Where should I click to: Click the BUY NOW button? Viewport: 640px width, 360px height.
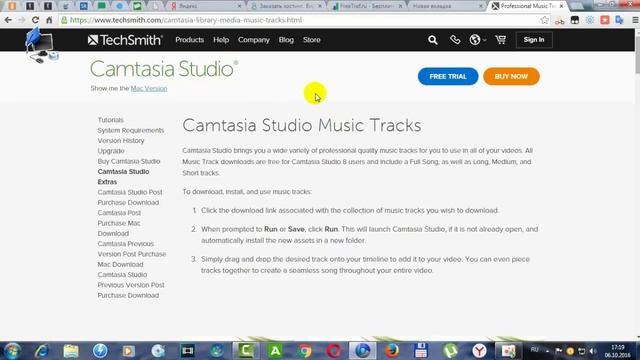click(x=511, y=76)
